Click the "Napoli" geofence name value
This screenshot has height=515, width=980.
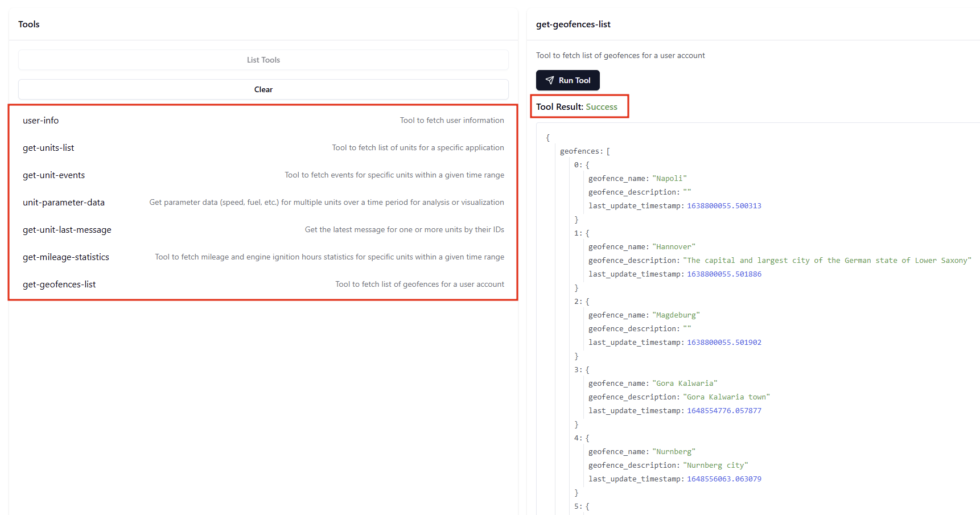pyautogui.click(x=669, y=179)
